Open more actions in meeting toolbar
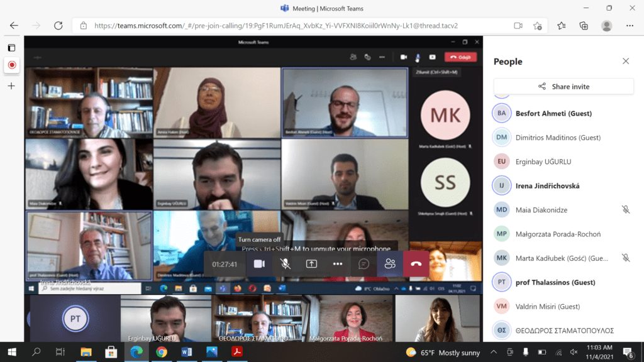The height and width of the screenshot is (362, 644). click(x=338, y=264)
